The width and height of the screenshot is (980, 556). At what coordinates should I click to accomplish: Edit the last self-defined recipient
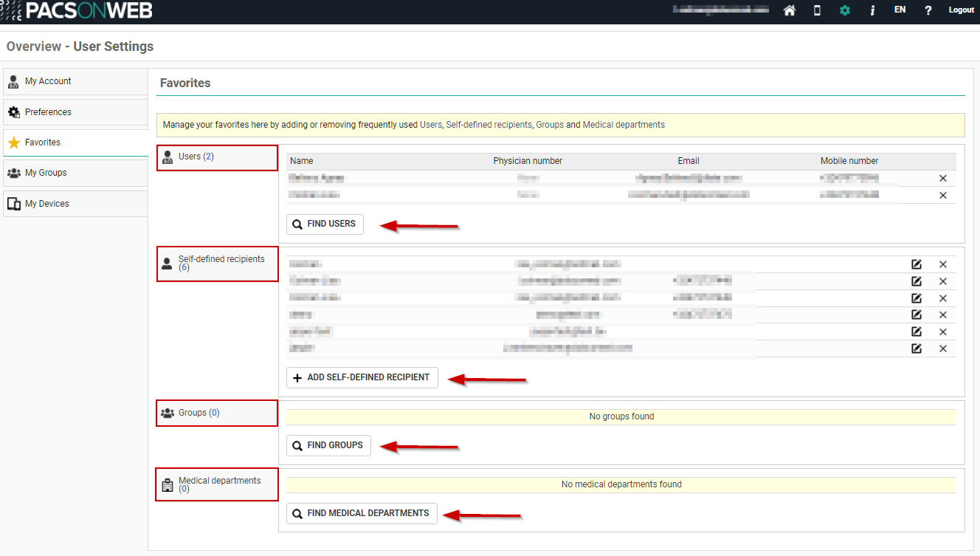tap(917, 349)
